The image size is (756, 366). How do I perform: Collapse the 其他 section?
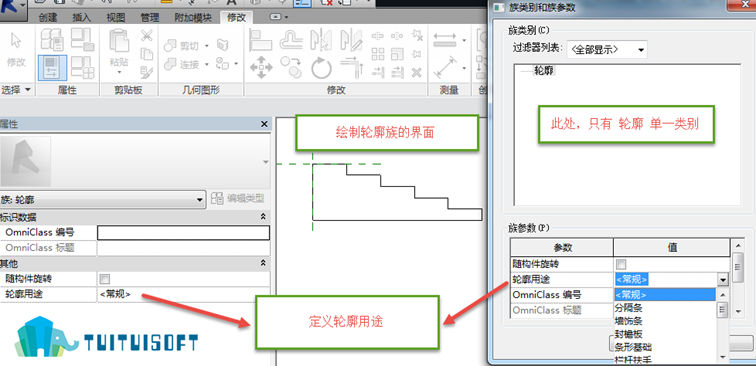click(x=263, y=263)
